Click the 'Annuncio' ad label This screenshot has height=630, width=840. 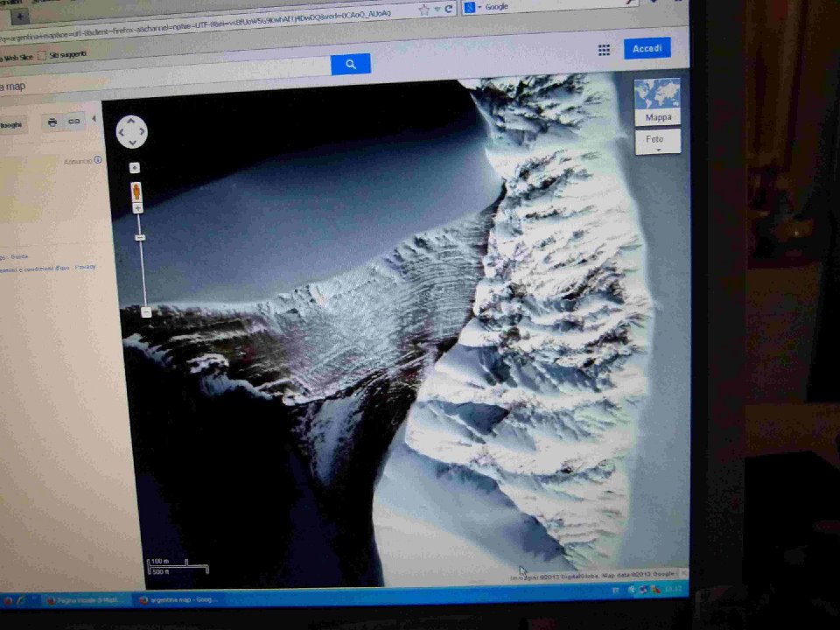[x=78, y=161]
